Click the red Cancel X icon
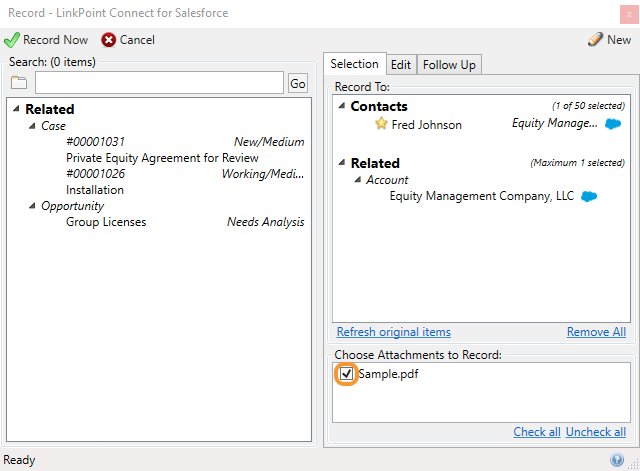Screen dimensions: 640x471 coord(109,40)
